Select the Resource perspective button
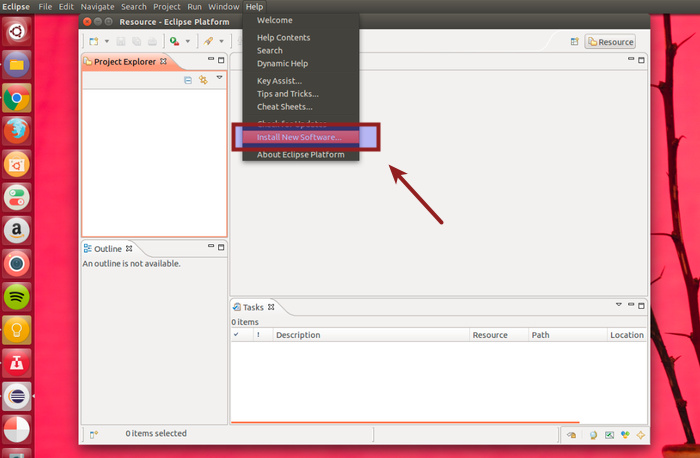This screenshot has height=458, width=700. pos(610,42)
